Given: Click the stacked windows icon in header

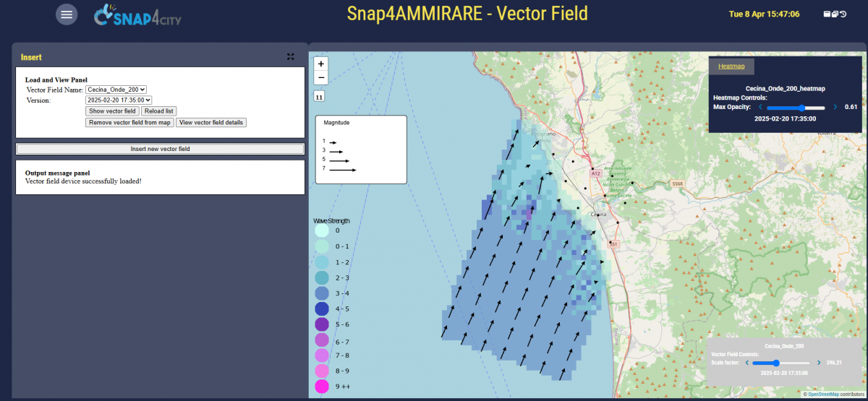Looking at the screenshot, I should coord(835,14).
